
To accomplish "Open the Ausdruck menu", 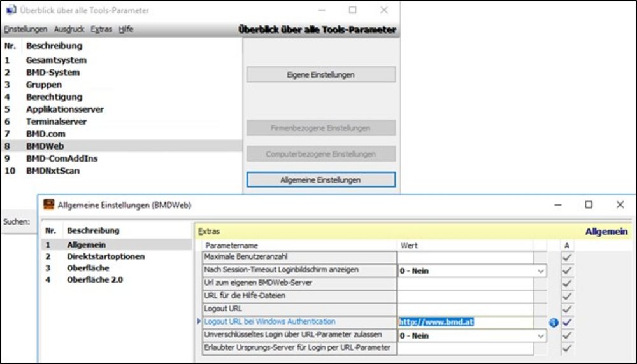I will [69, 29].
